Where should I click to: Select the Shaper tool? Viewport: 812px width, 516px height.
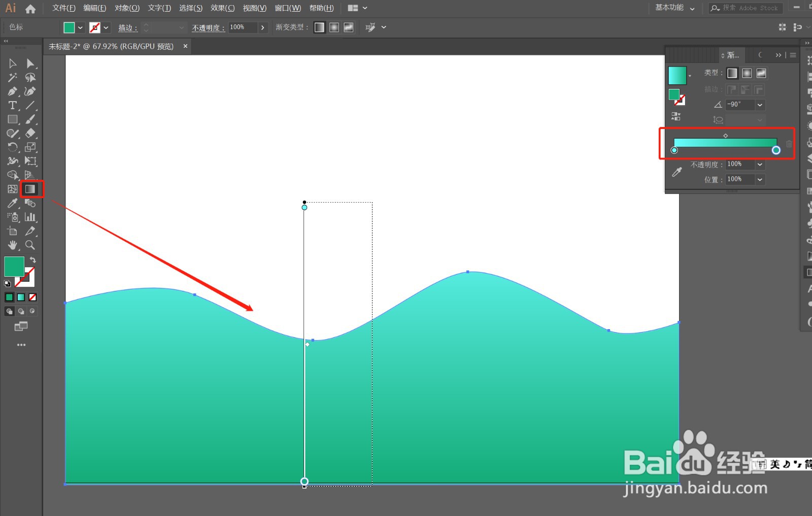13,134
